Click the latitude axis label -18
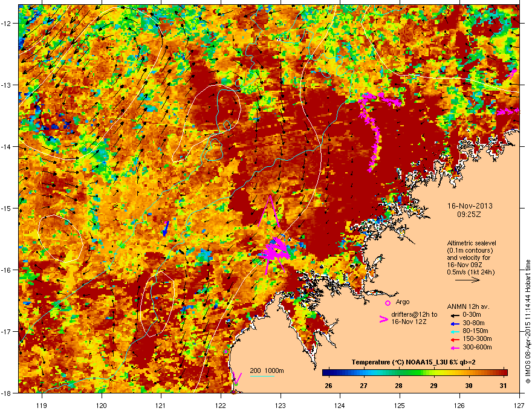 [x=7, y=393]
